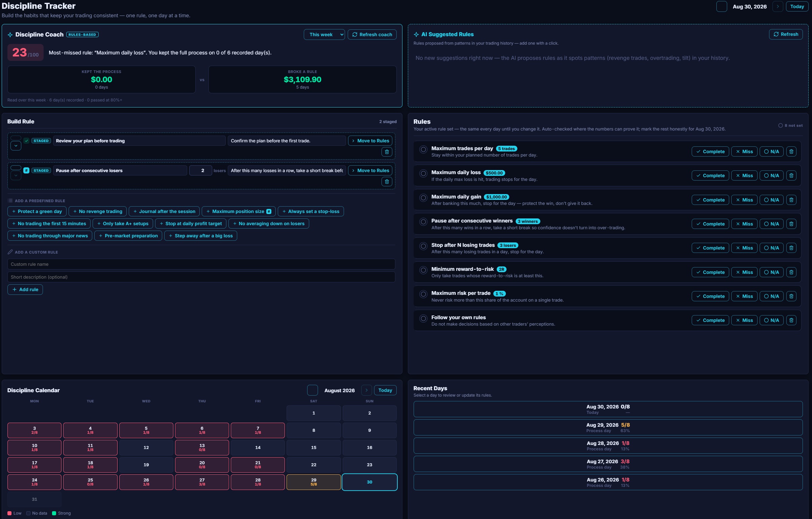Move the staged Review your plan rule up
The height and width of the screenshot is (519, 812).
(16, 138)
